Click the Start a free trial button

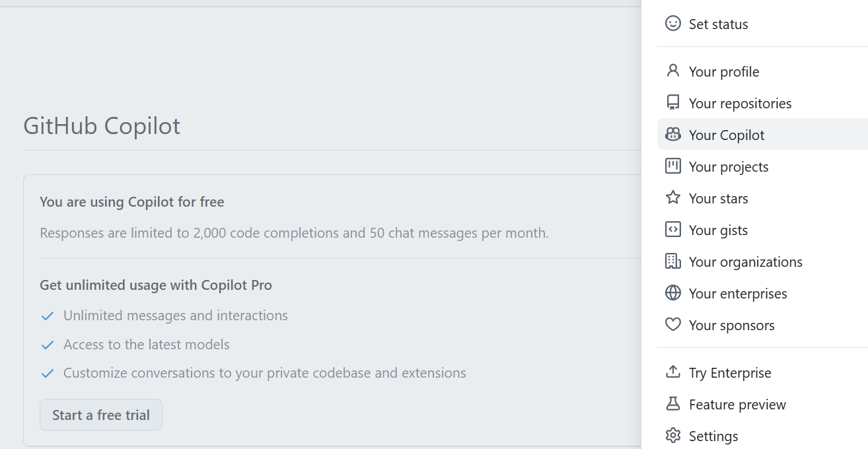click(x=100, y=415)
